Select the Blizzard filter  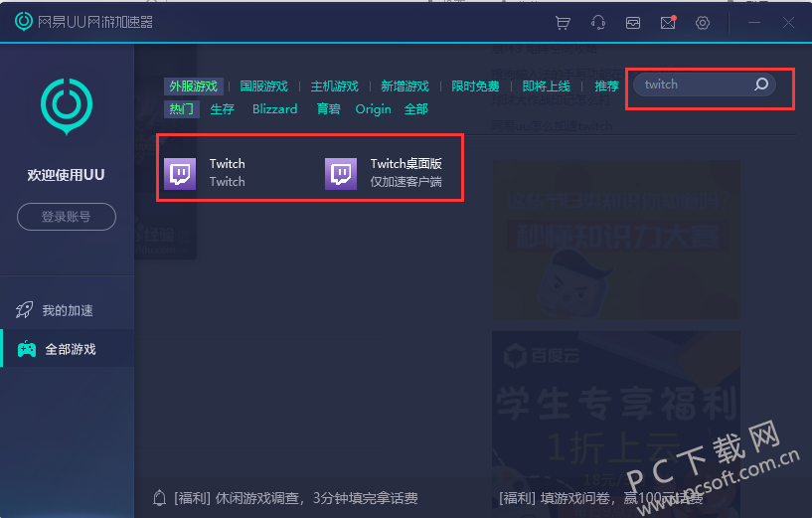[274, 109]
